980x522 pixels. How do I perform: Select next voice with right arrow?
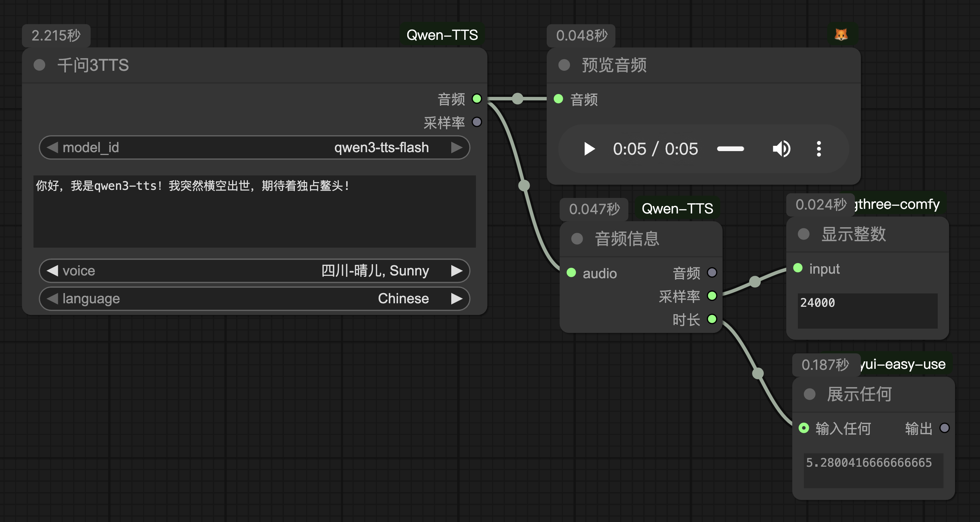pyautogui.click(x=457, y=271)
